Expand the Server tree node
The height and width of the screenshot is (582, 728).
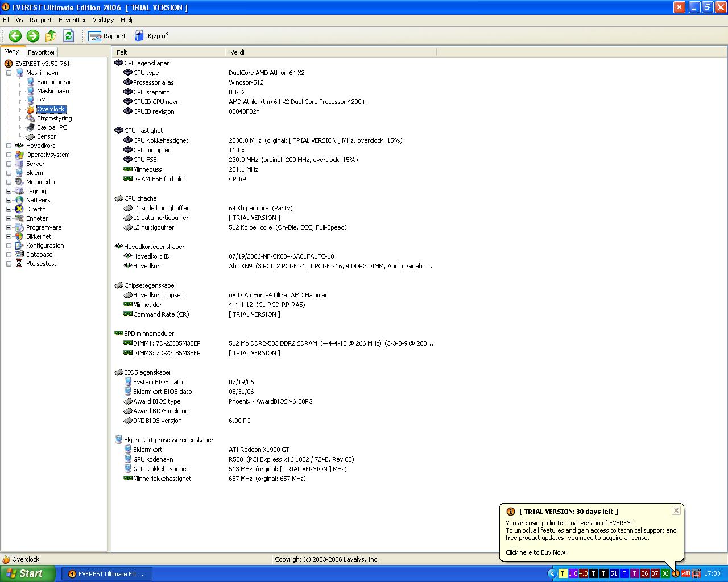(x=9, y=164)
